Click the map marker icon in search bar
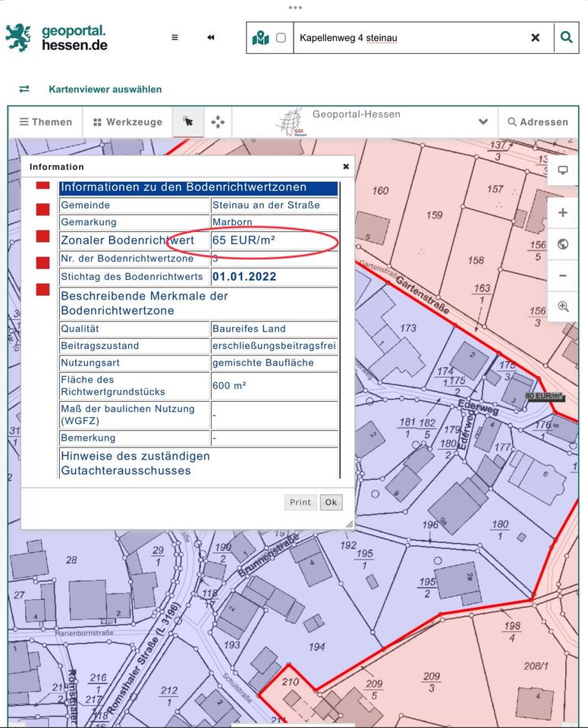 coord(261,37)
